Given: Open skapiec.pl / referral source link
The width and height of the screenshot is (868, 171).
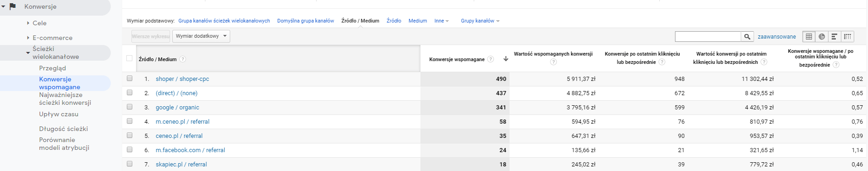Looking at the screenshot, I should (181, 164).
